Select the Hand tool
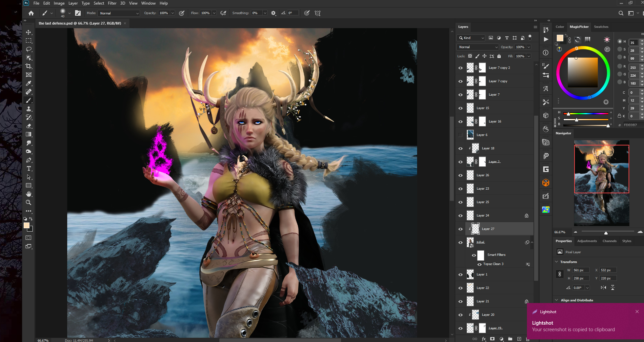Image resolution: width=644 pixels, height=342 pixels. click(x=29, y=194)
